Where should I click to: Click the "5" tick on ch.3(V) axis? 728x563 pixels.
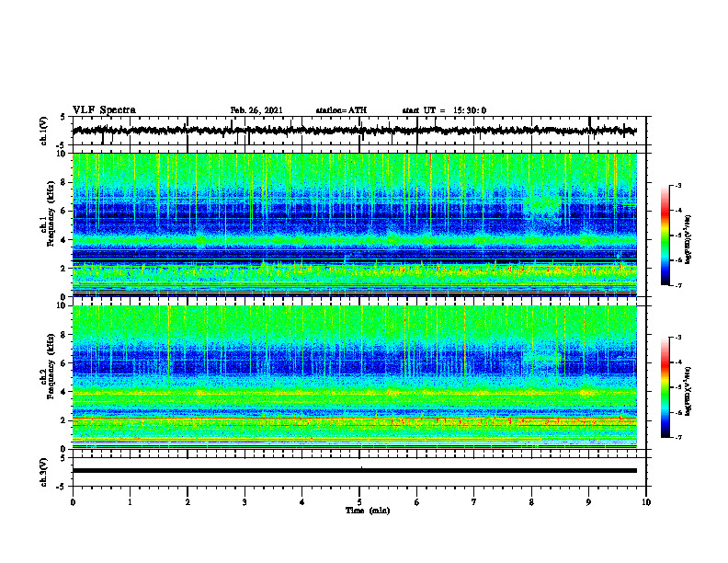tap(63, 458)
